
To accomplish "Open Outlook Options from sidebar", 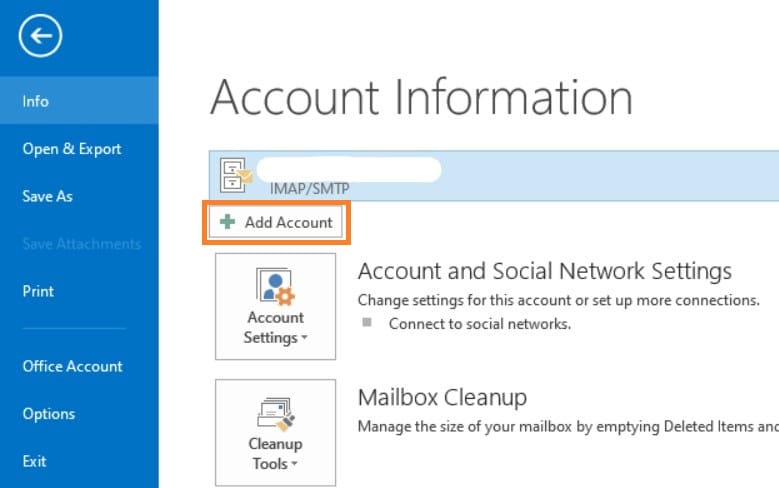I will (x=48, y=414).
